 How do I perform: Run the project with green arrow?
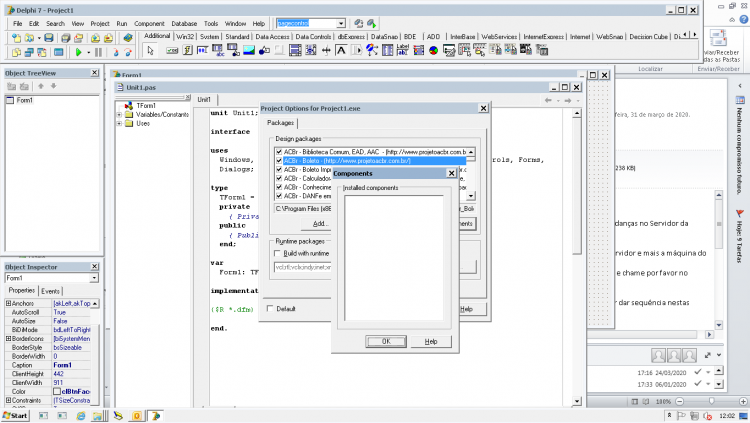point(78,52)
